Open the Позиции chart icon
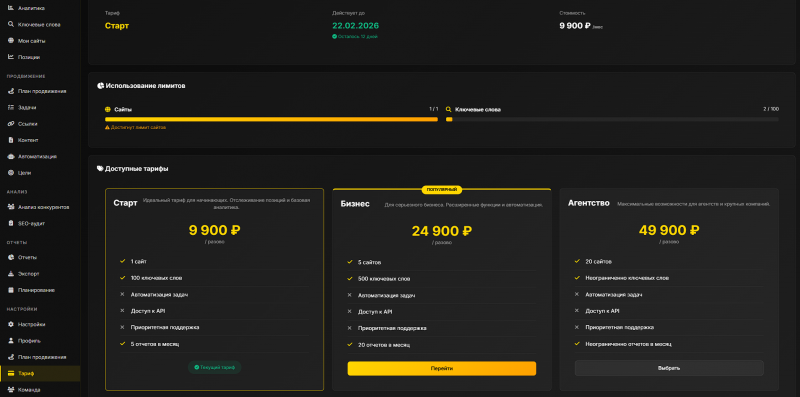The width and height of the screenshot is (800, 397). [x=11, y=57]
